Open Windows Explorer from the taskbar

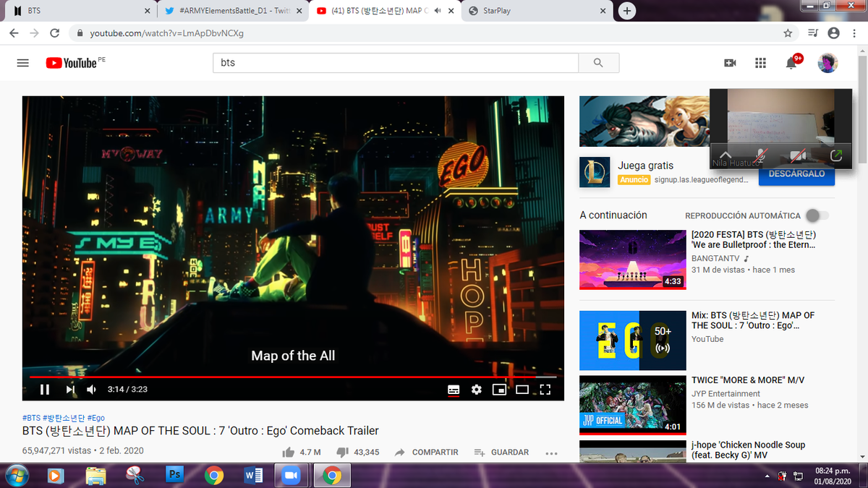(x=95, y=475)
